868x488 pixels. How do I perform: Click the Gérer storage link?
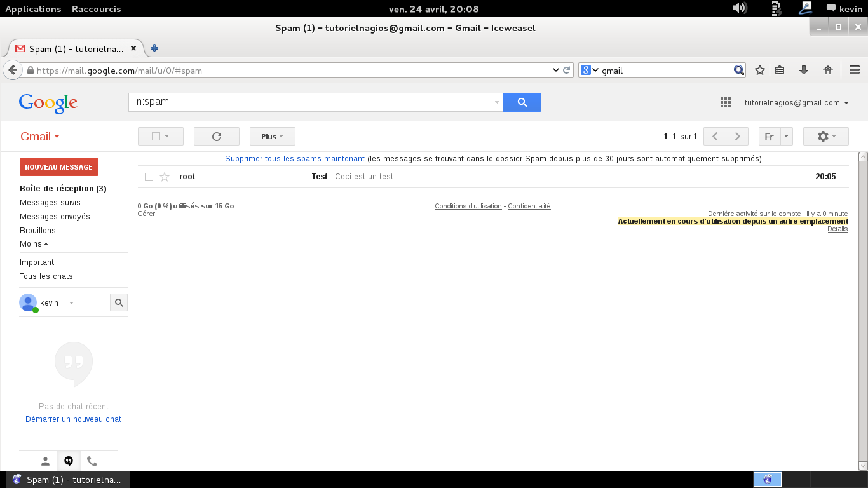click(x=146, y=214)
